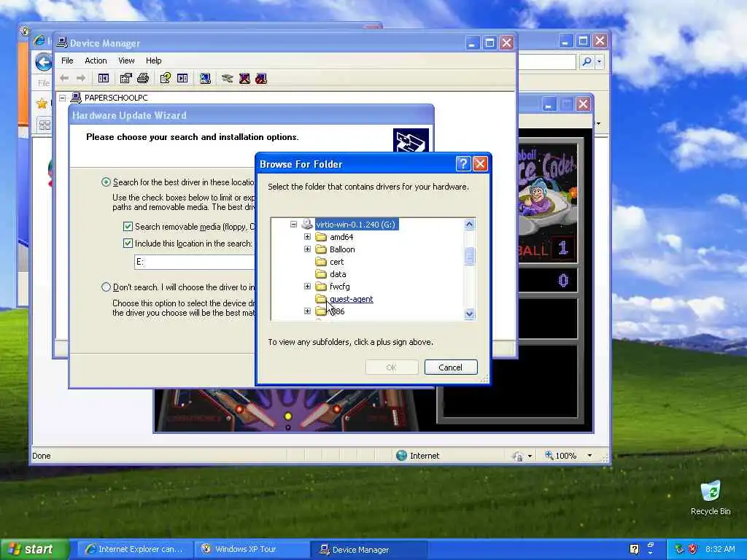This screenshot has height=560, width=747.
Task: Click the Disable device icon with red circle
Action: click(x=261, y=78)
